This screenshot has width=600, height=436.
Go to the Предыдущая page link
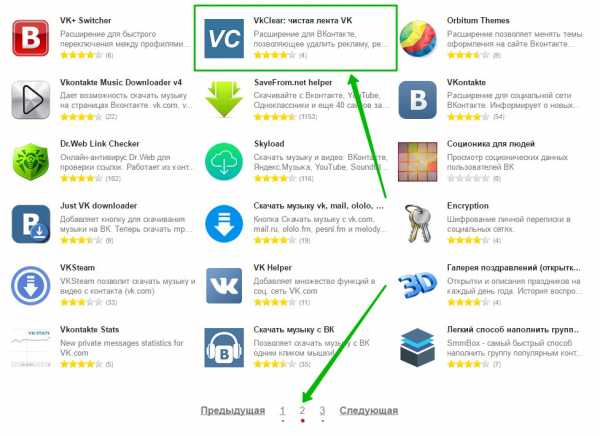pos(233,410)
